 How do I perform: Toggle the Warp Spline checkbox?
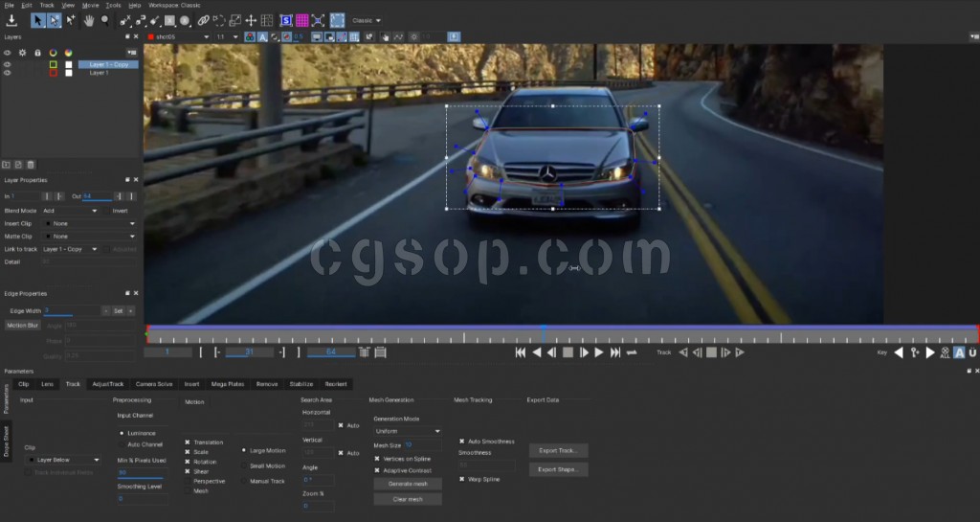coord(462,479)
